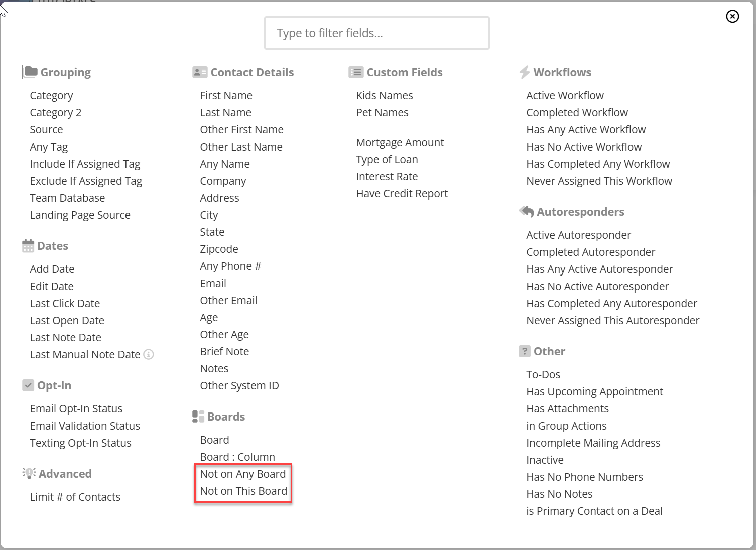Select Has No Phone Numbers
Viewport: 756px width, 550px height.
tap(584, 477)
